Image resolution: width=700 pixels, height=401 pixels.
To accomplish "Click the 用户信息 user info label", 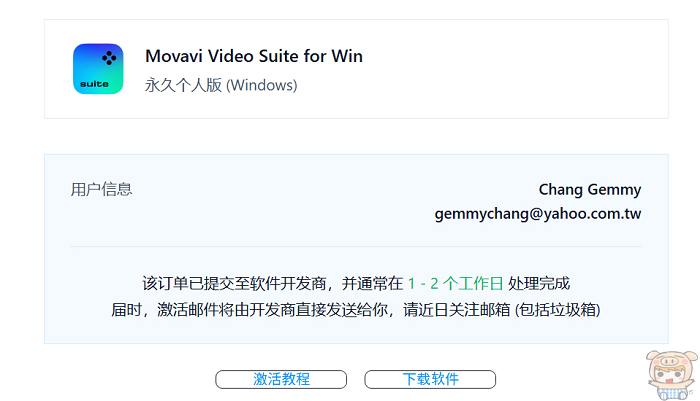I will point(101,189).
